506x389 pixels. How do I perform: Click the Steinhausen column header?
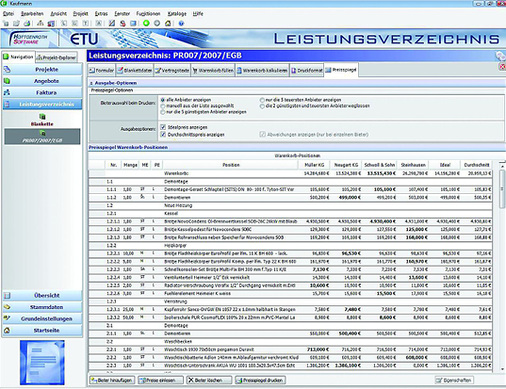coord(413,165)
